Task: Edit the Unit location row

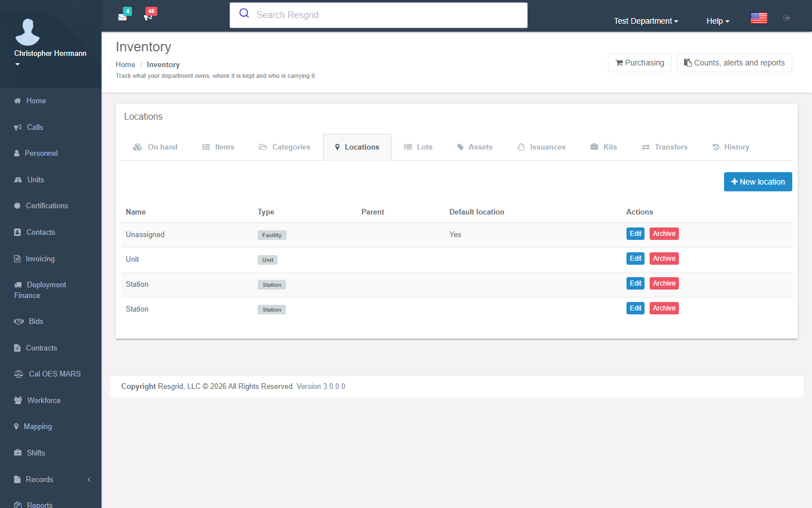Action: pos(636,259)
